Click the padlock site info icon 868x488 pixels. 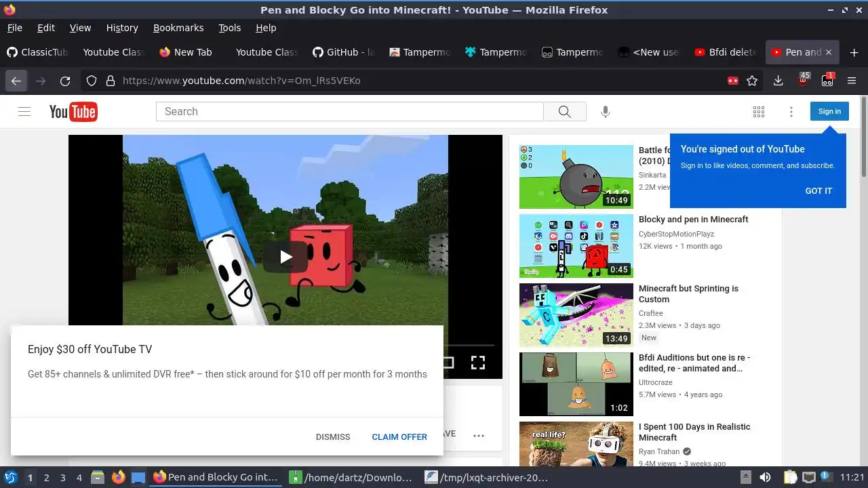[111, 81]
